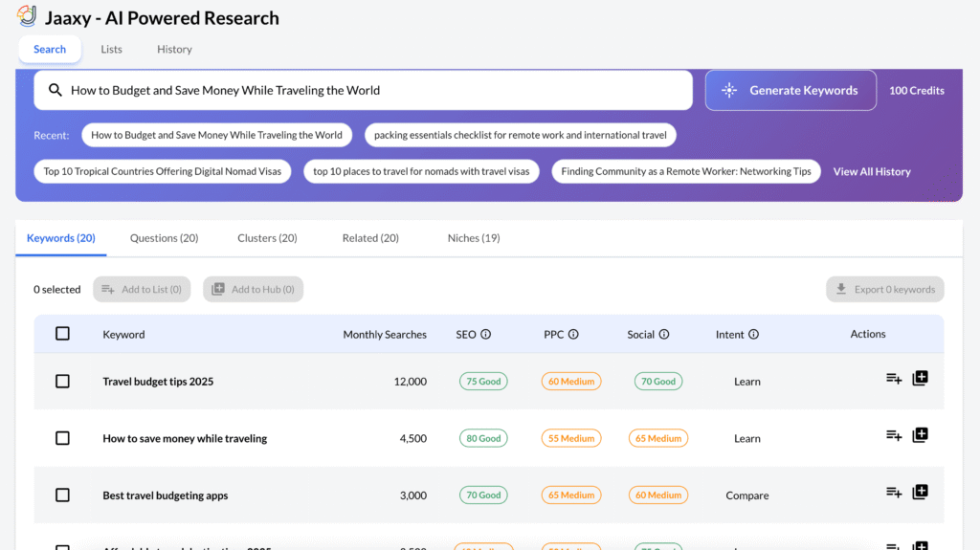980x550 pixels.
Task: Check 'Best travel budgeting apps' row
Action: pyautogui.click(x=62, y=495)
